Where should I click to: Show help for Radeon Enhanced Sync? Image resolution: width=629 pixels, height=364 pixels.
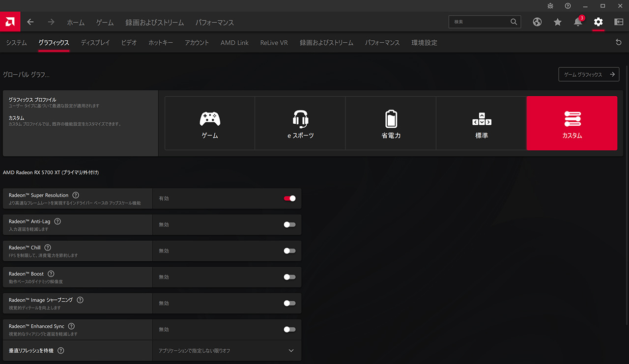click(x=71, y=326)
